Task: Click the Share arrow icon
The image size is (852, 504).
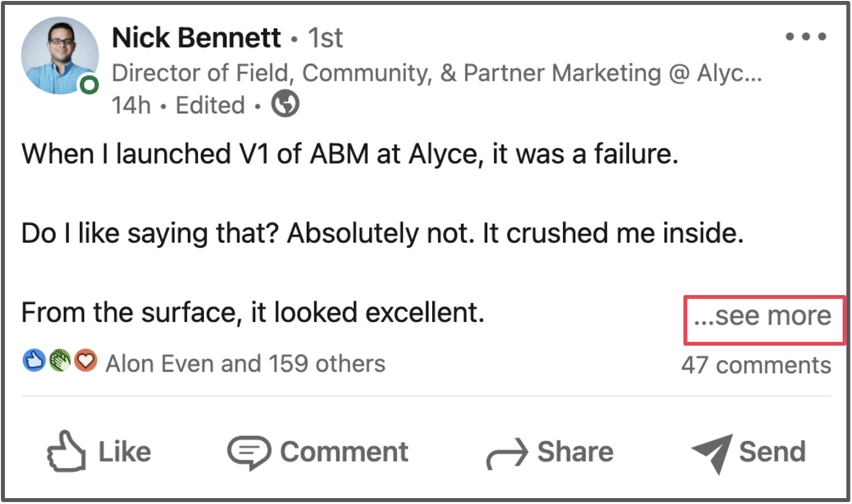Action: (x=507, y=453)
